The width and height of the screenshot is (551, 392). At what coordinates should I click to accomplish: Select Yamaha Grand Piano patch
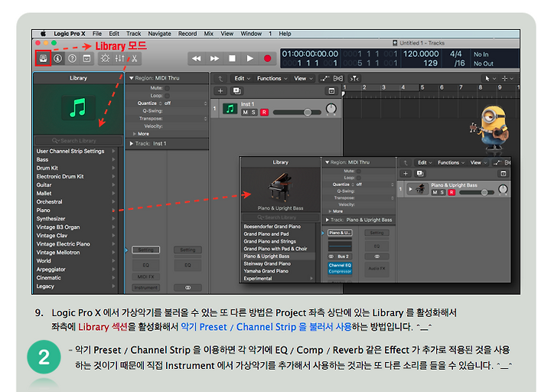(x=279, y=271)
